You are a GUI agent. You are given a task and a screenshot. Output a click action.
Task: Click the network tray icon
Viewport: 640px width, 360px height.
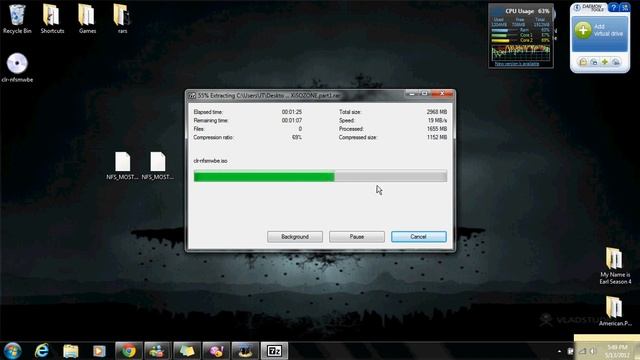click(582, 351)
